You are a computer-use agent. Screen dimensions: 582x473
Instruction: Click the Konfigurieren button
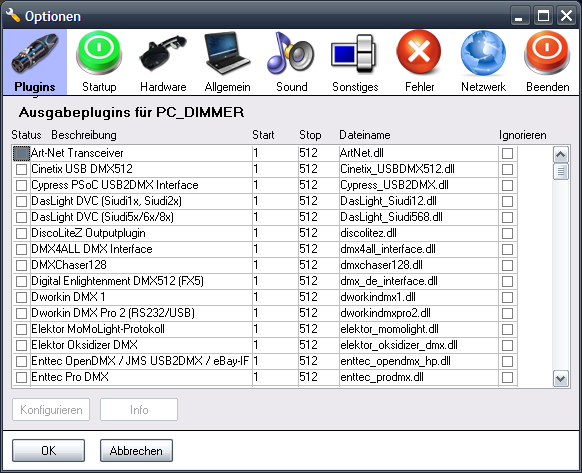click(51, 410)
